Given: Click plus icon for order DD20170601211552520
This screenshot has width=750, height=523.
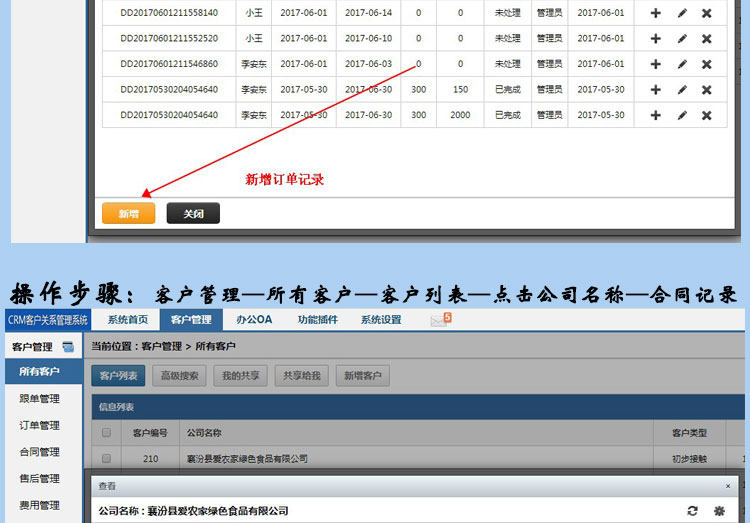Looking at the screenshot, I should pos(656,38).
